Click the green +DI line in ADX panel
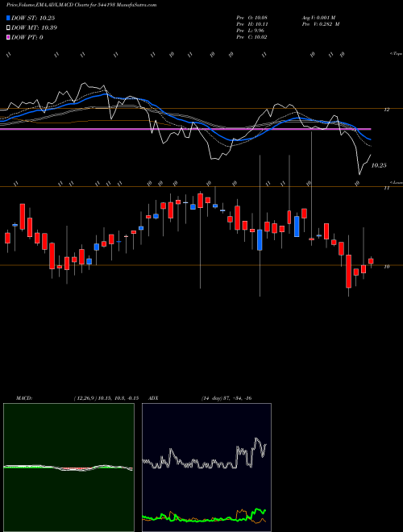The height and width of the screenshot is (532, 403). click(x=204, y=519)
